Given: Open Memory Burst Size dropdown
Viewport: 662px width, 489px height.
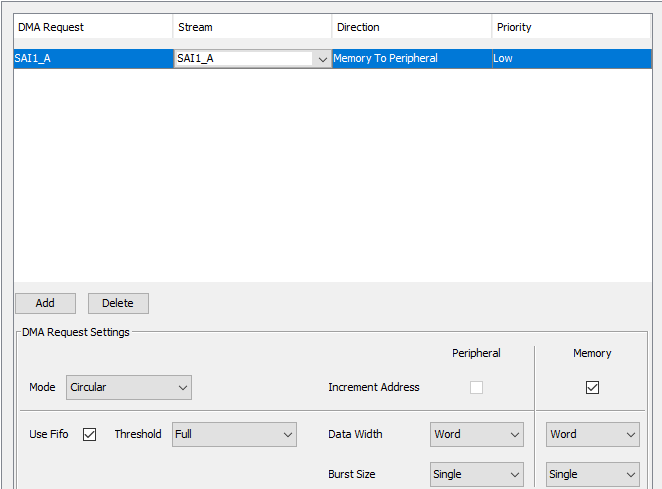Looking at the screenshot, I should tap(593, 474).
